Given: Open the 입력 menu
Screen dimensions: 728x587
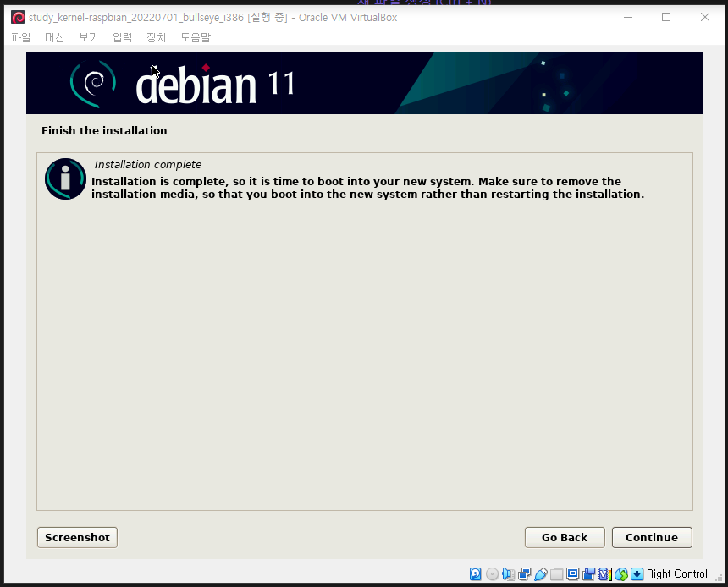Looking at the screenshot, I should click(x=122, y=37).
